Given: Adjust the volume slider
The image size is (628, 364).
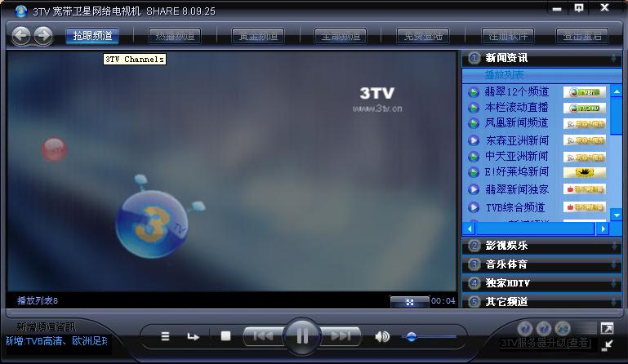Looking at the screenshot, I should click(412, 336).
